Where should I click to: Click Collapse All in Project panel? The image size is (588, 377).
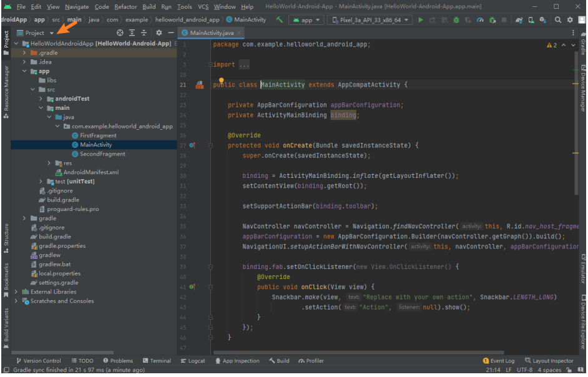pos(144,32)
